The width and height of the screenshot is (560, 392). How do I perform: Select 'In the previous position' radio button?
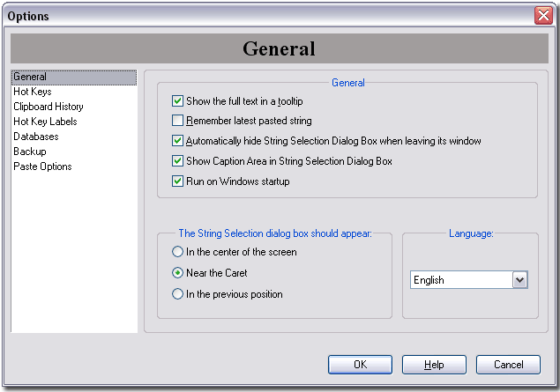click(x=177, y=294)
